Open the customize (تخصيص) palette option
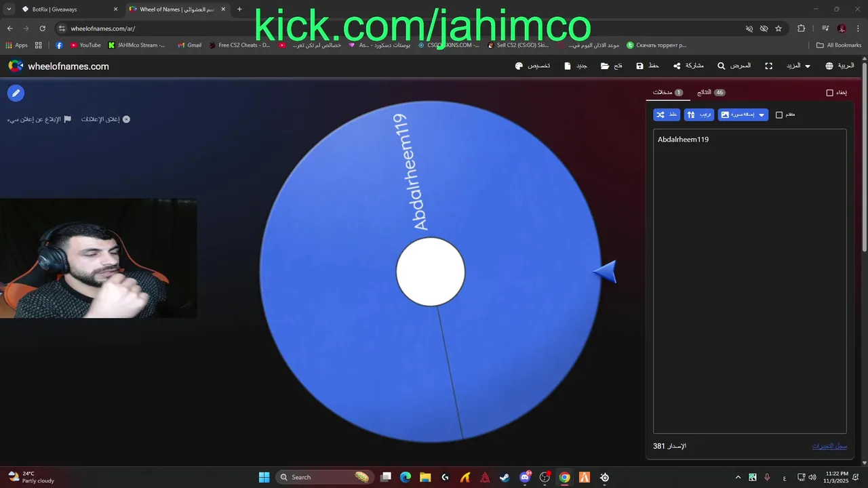 pyautogui.click(x=532, y=66)
